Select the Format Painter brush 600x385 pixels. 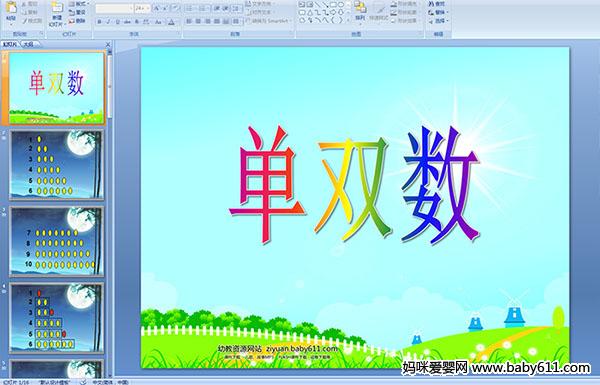pos(24,21)
